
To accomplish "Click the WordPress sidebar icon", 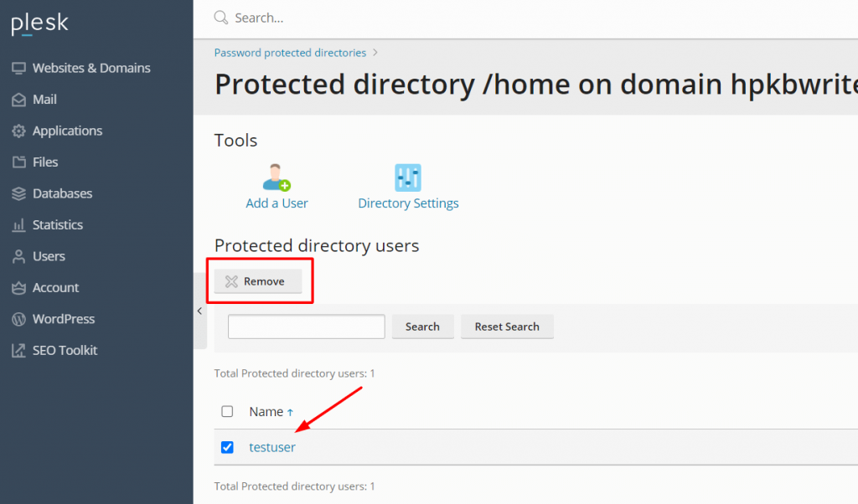I will [18, 319].
